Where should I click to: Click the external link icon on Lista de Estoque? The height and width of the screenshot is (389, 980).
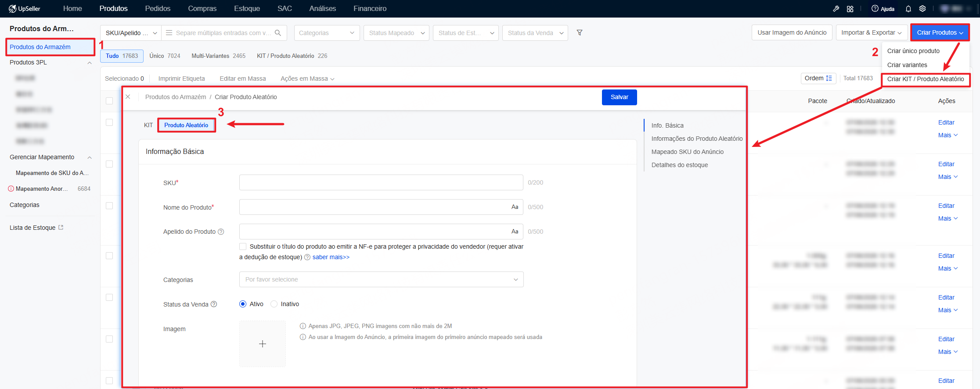61,228
